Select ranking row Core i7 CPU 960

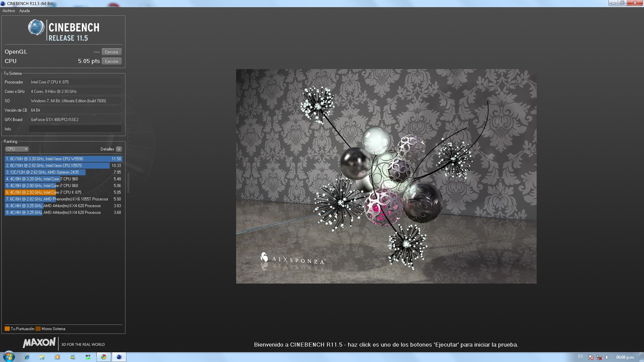click(63, 179)
